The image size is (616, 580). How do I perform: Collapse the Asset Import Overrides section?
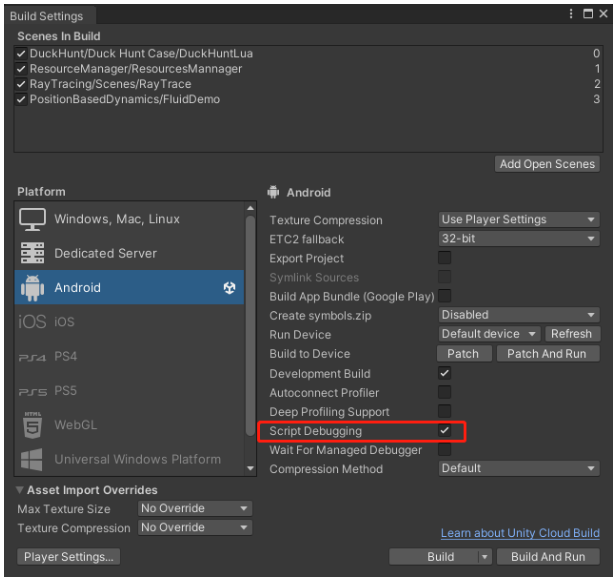click(x=20, y=490)
